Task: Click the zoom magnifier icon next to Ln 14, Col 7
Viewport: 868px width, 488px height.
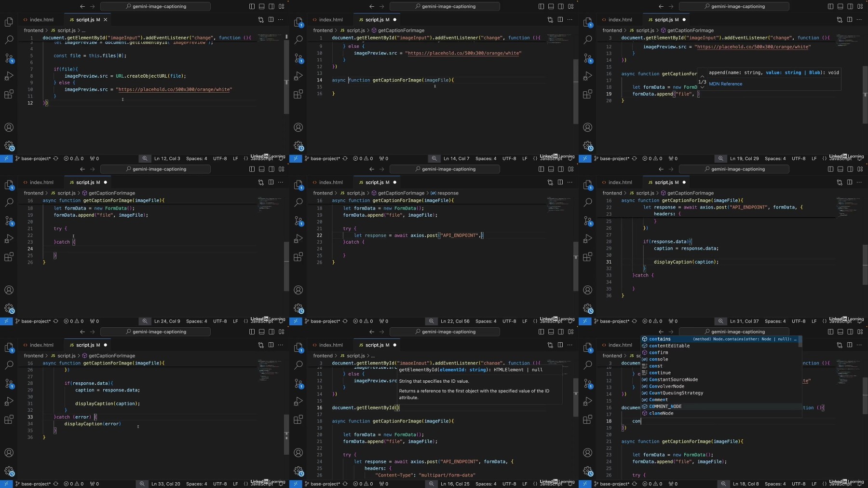Action: [434, 158]
